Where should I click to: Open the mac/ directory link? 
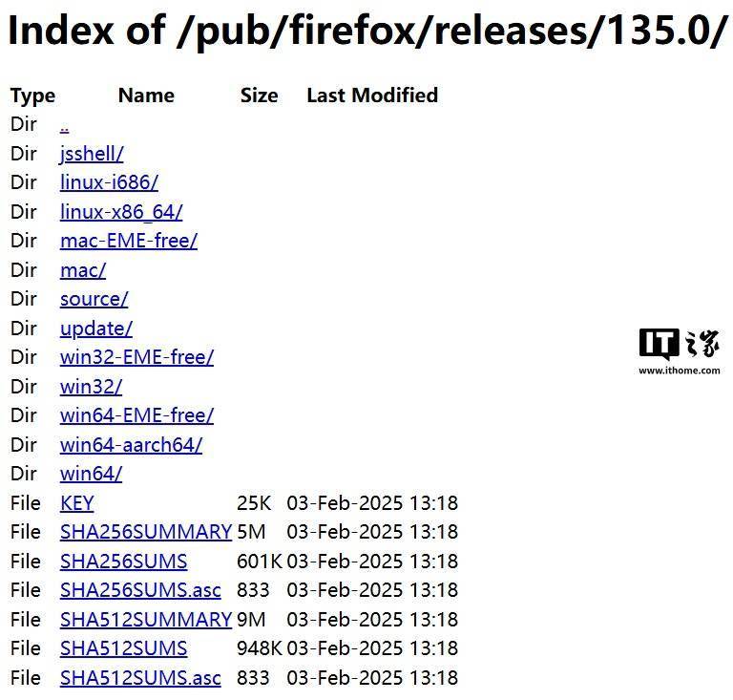pos(83,270)
